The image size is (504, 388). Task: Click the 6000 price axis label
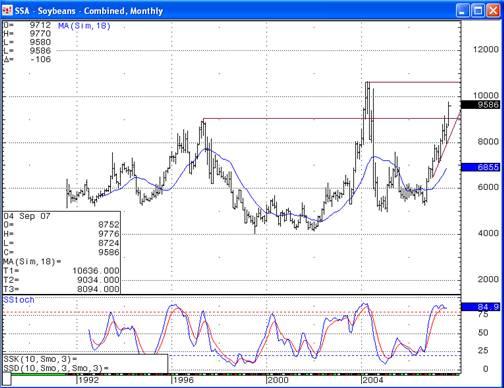(x=488, y=187)
